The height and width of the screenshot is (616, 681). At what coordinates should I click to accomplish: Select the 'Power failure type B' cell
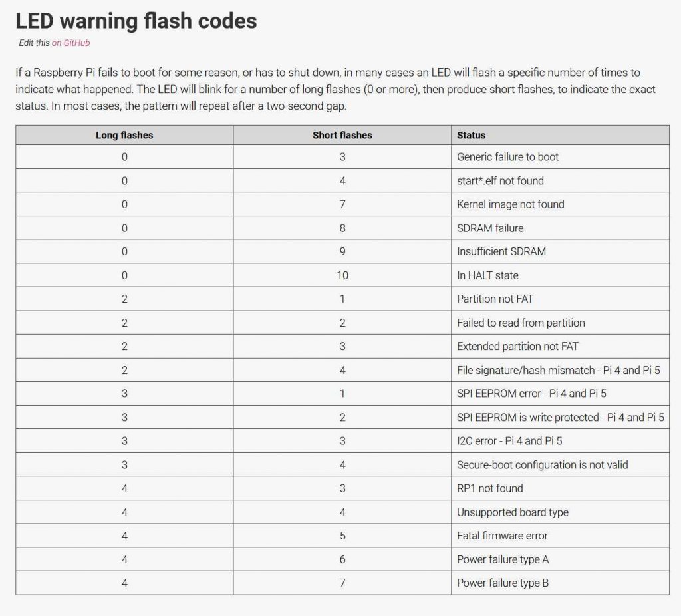click(x=502, y=583)
